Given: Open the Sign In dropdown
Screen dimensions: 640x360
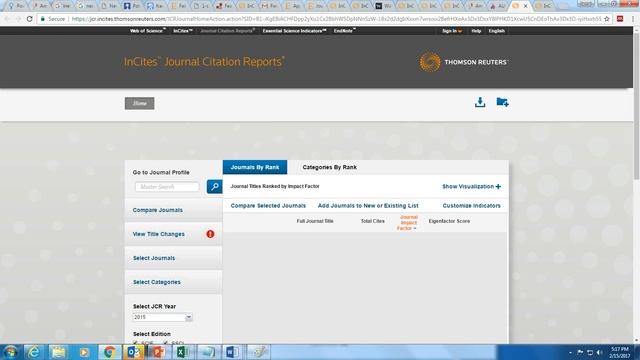Looking at the screenshot, I should click(452, 31).
